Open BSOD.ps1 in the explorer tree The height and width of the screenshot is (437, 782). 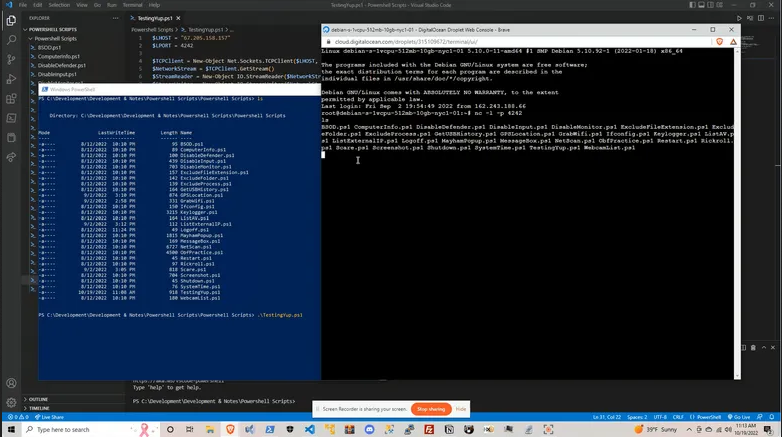pyautogui.click(x=49, y=47)
